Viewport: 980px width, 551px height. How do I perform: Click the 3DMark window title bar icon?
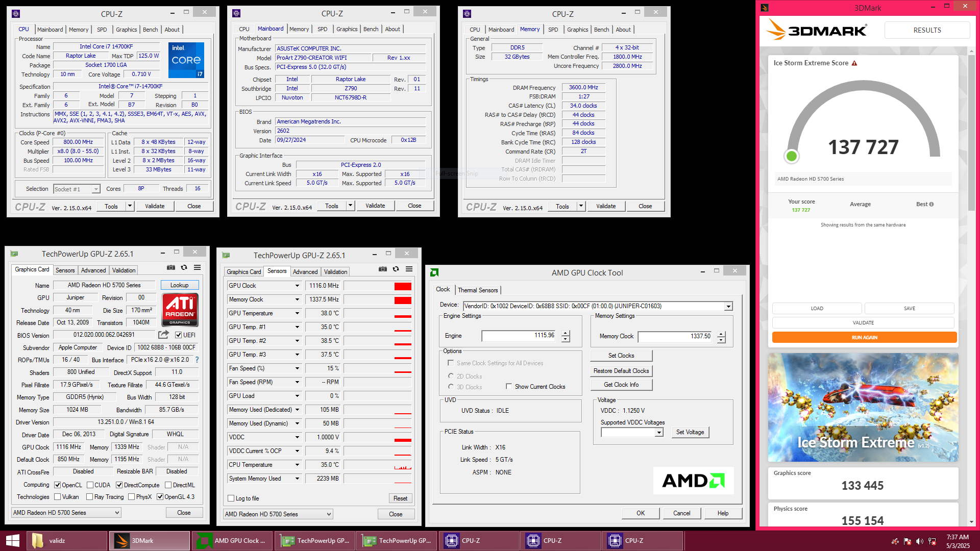(765, 8)
